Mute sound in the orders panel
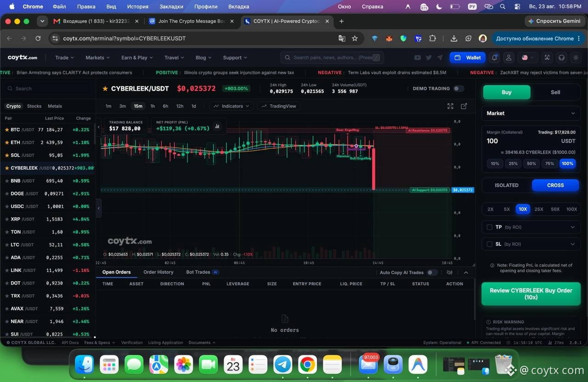Screen dimensions: 588x382 (450, 272)
